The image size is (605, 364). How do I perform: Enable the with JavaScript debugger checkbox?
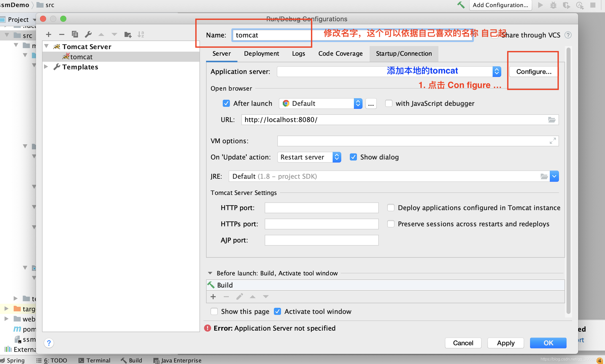pos(389,103)
